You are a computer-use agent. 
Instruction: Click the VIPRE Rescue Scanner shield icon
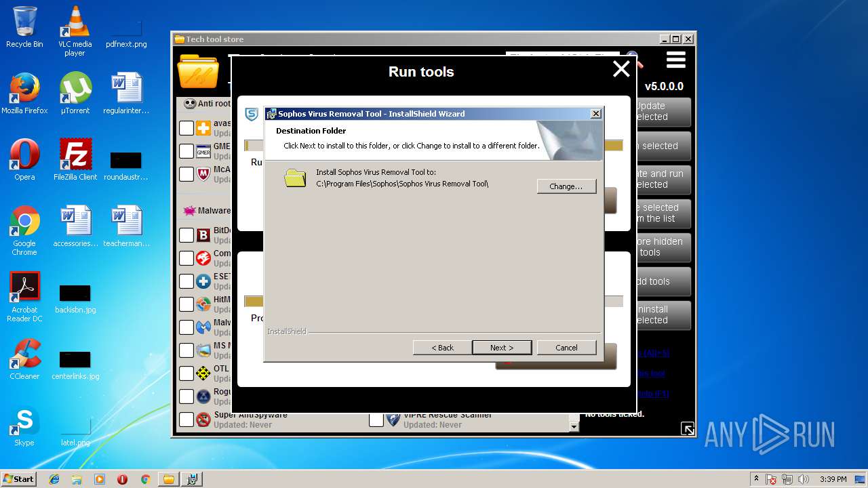pyautogui.click(x=393, y=420)
